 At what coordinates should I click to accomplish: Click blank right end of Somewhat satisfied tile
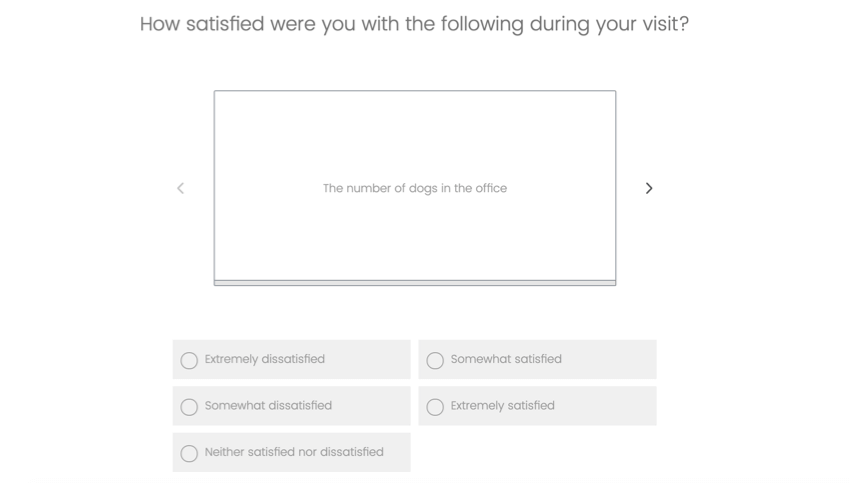(x=625, y=359)
